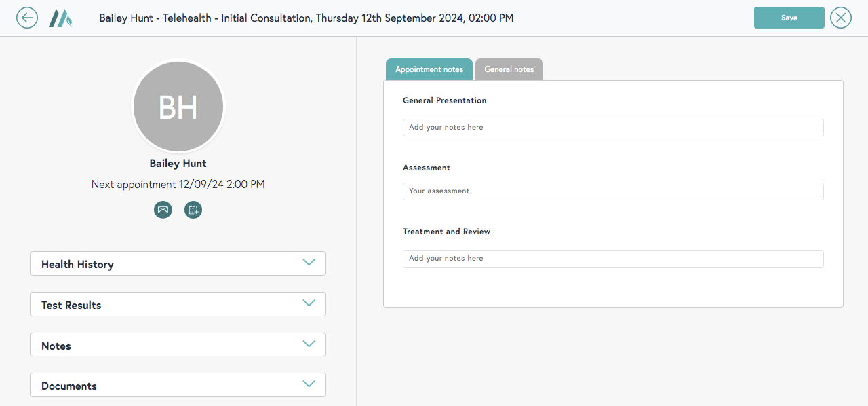Click the Bailey Hunt name under avatar
Image resolution: width=868 pixels, height=406 pixels.
pos(178,164)
